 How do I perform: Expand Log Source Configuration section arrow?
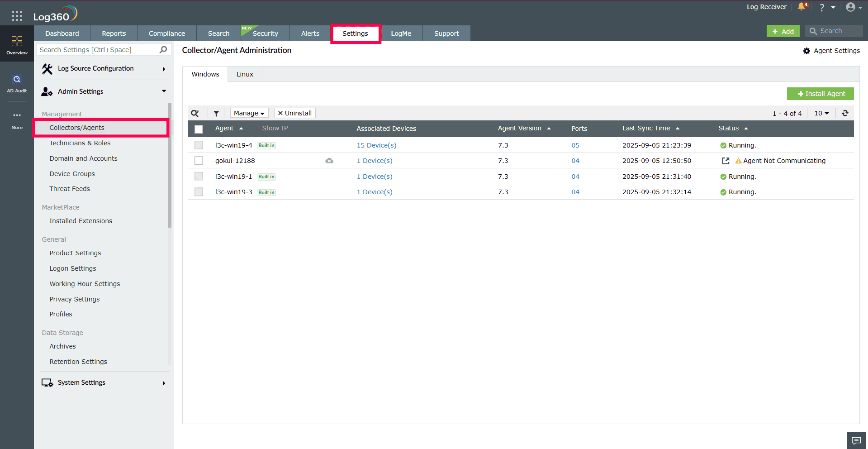(164, 69)
